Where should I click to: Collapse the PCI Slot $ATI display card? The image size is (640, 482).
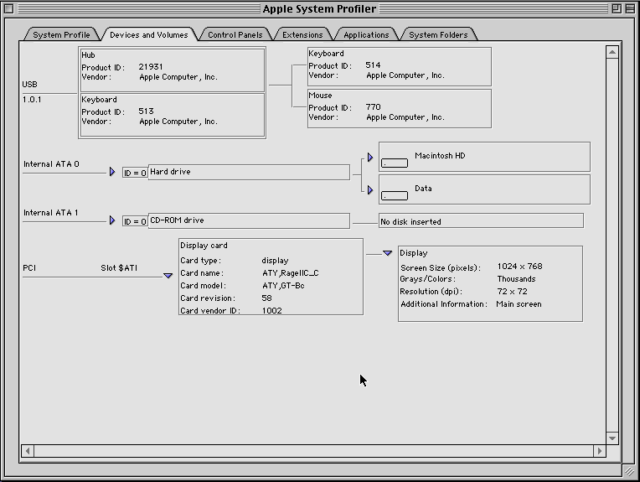pos(168,276)
